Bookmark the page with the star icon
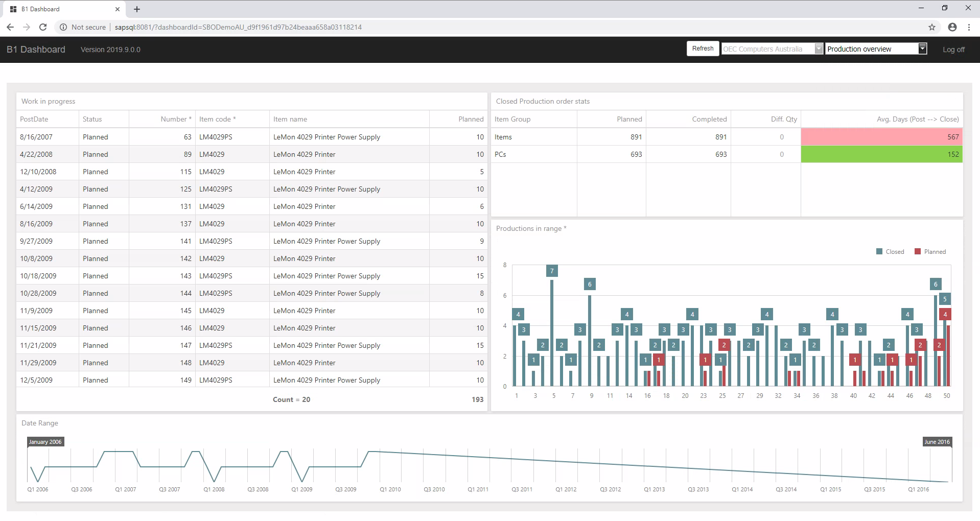 [x=931, y=27]
